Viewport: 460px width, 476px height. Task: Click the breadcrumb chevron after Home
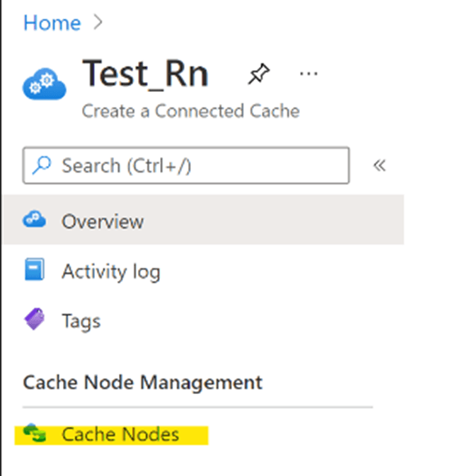click(98, 23)
